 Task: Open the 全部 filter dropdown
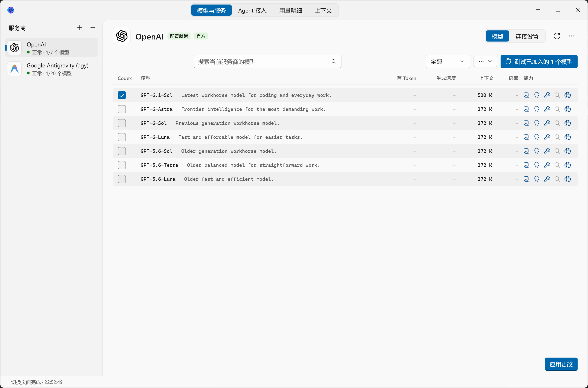point(448,62)
